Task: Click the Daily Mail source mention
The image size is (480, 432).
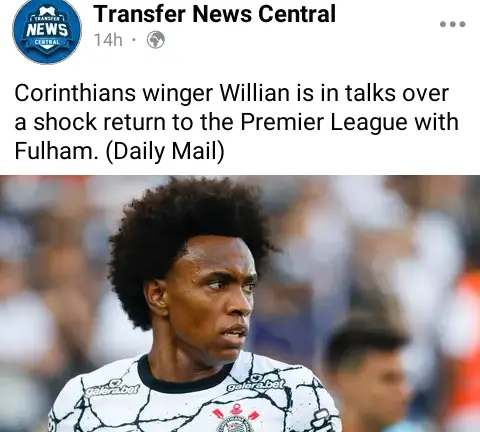Action: point(165,151)
